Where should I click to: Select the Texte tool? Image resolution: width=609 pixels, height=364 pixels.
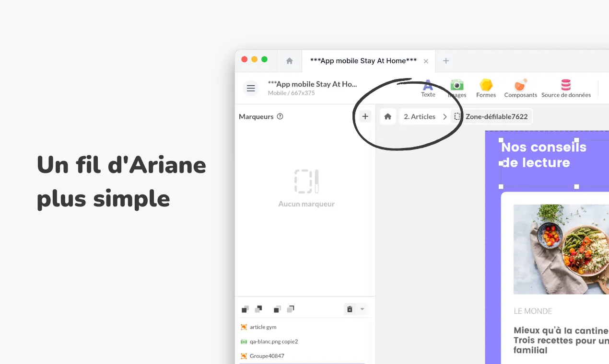pyautogui.click(x=428, y=88)
